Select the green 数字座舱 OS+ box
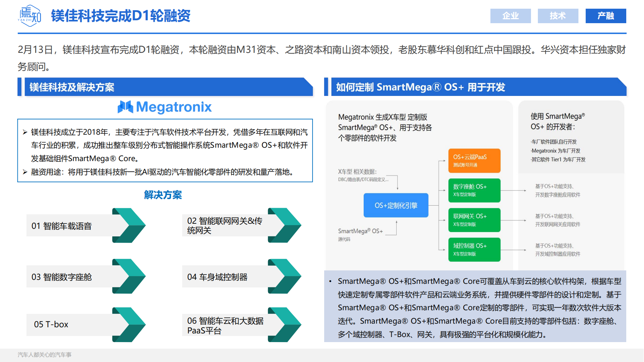The width and height of the screenshot is (644, 362). coord(474,190)
